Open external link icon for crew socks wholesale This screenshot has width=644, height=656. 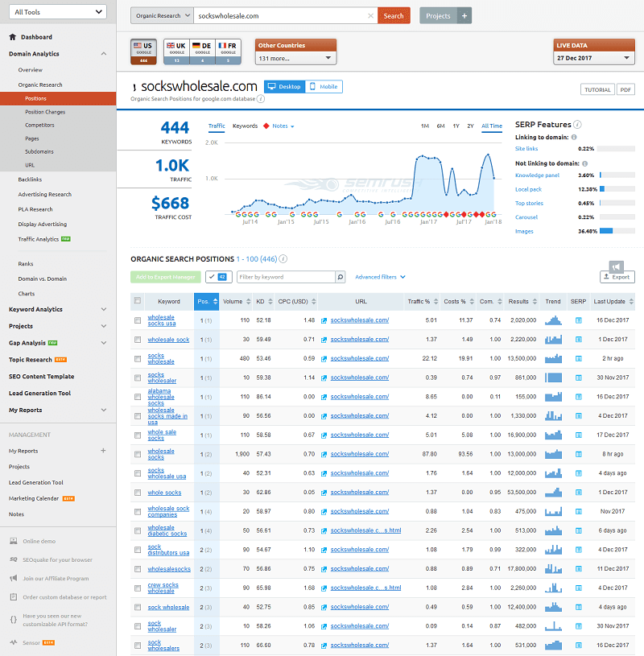coord(324,588)
